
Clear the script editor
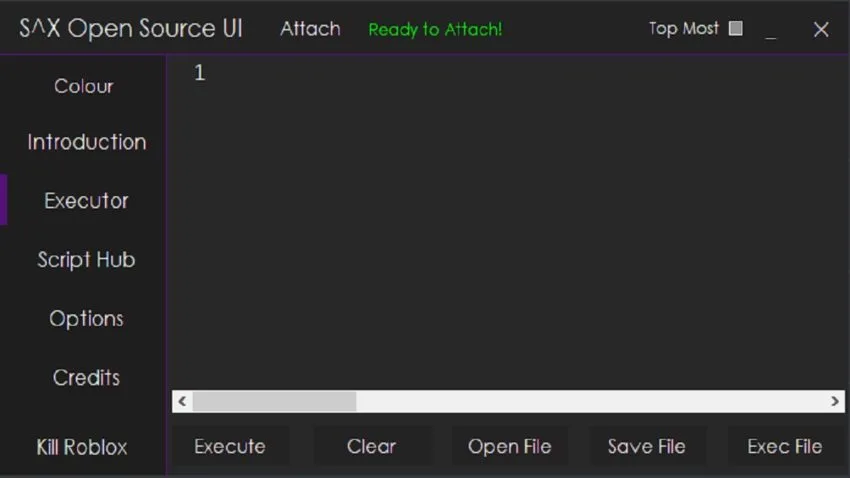click(x=371, y=447)
